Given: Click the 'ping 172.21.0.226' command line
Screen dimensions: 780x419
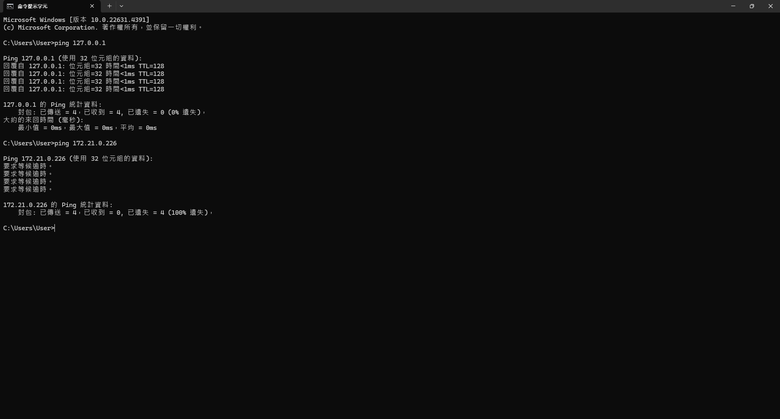Looking at the screenshot, I should click(x=60, y=143).
